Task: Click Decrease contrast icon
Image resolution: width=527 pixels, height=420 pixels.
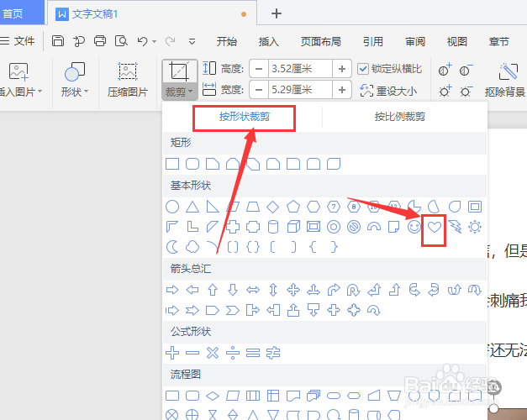Action: click(466, 71)
